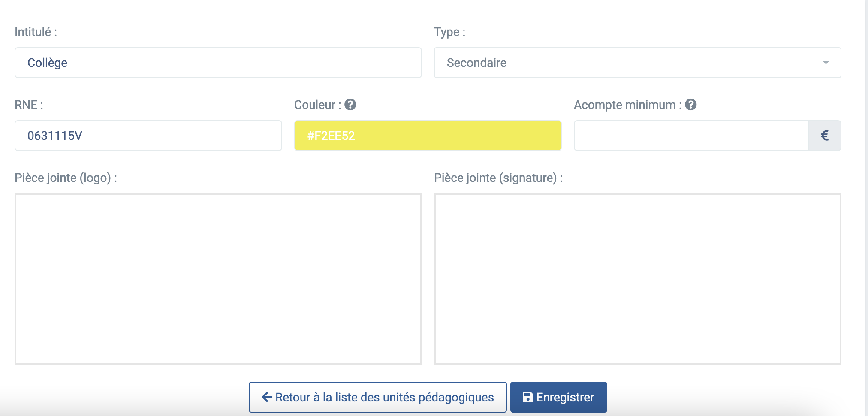Click the help icon beside Acompte minimum
This screenshot has width=868, height=416.
pos(691,105)
